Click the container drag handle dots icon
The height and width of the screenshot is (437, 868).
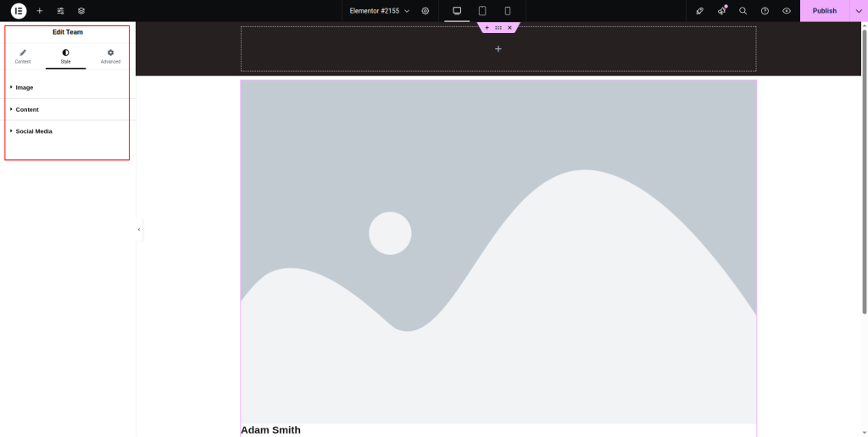tap(498, 28)
